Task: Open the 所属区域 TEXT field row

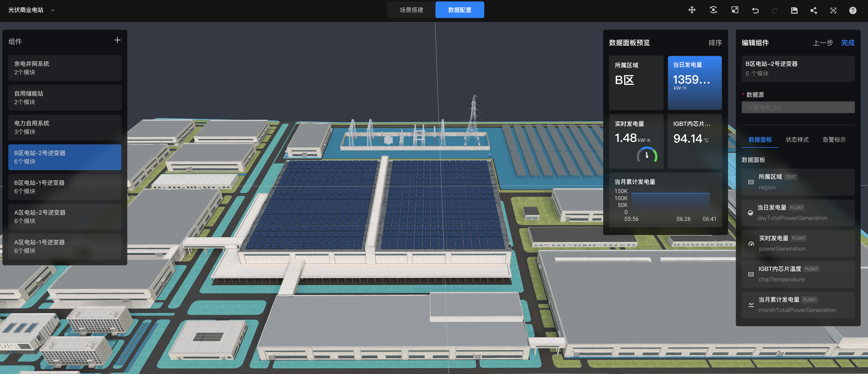Action: point(798,182)
